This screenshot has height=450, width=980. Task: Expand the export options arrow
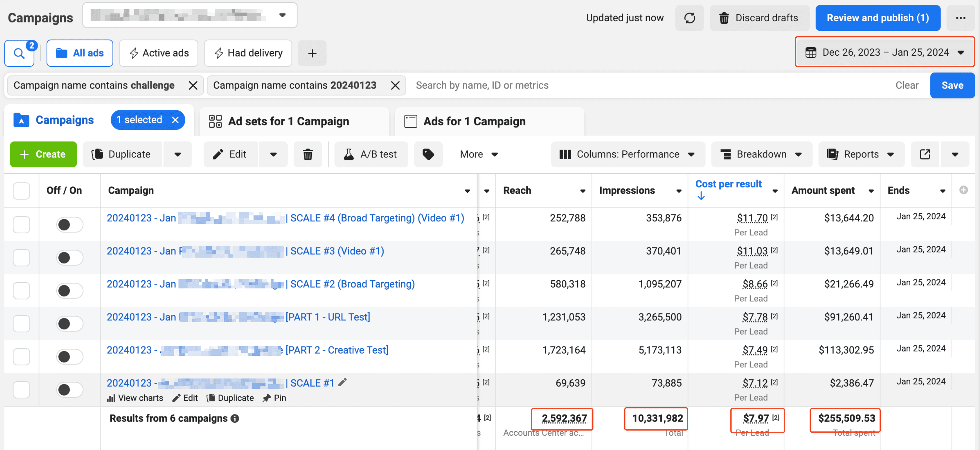[x=955, y=154]
